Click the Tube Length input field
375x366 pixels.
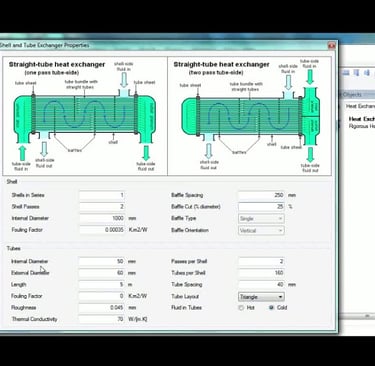click(102, 284)
